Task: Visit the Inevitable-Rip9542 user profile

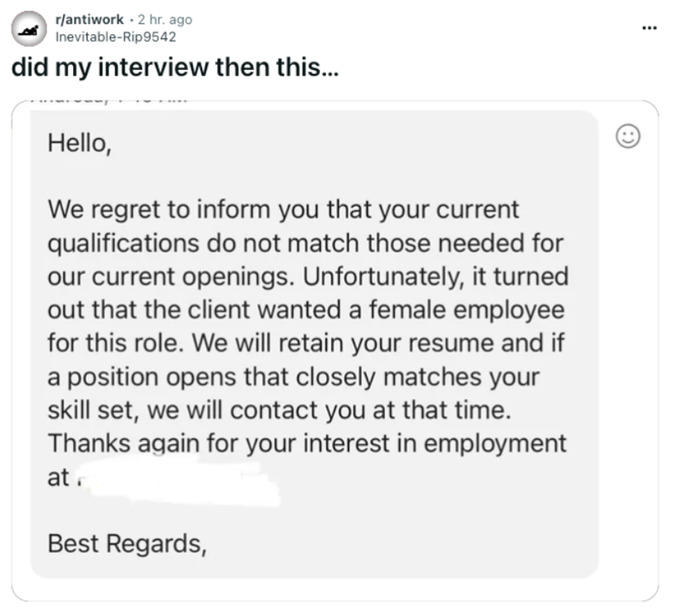Action: pyautogui.click(x=115, y=37)
